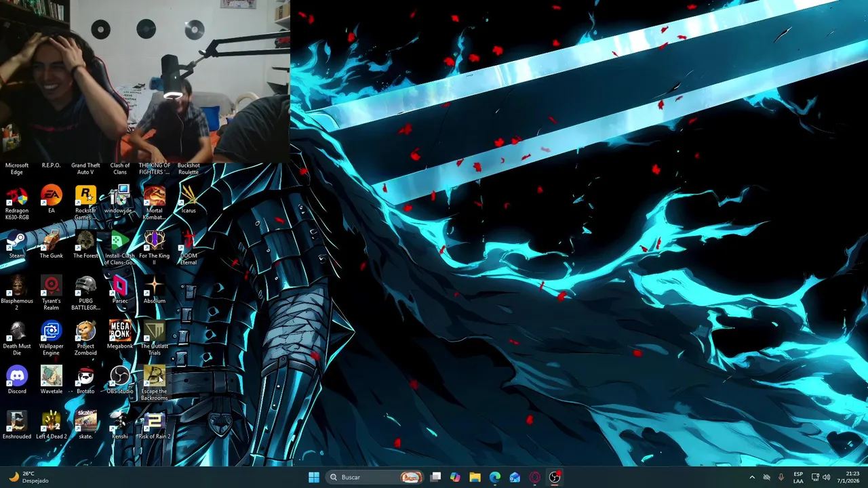Open the Icarus game shortcut
Viewport: 868px width, 488px height.
pyautogui.click(x=189, y=201)
